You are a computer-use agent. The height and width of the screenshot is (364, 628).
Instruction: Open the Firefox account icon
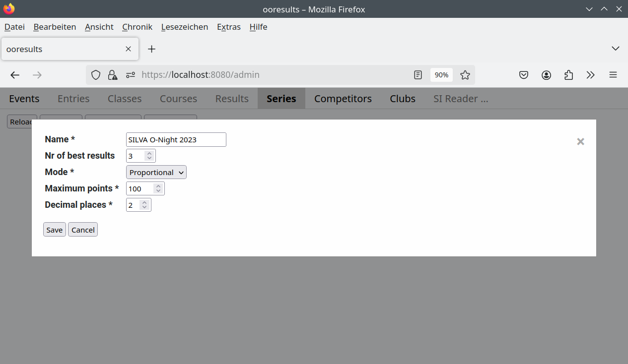(546, 75)
